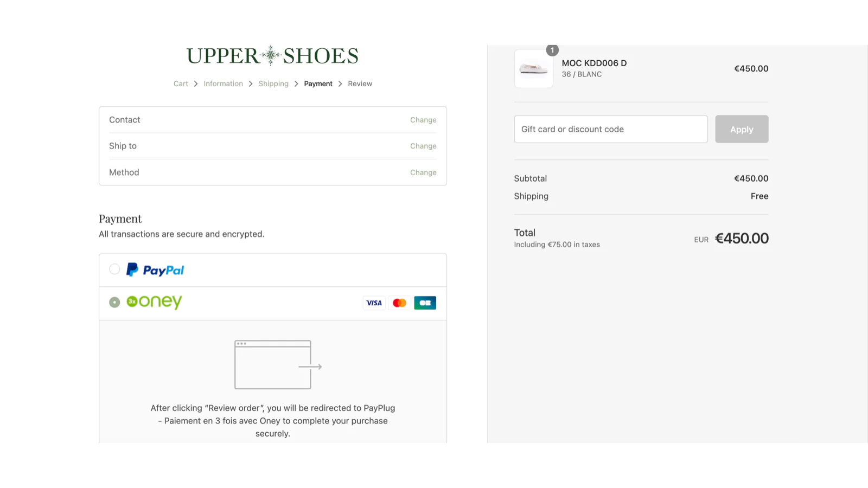Screen dimensions: 868x488
Task: Go to Cart breadcrumb step
Action: (181, 84)
